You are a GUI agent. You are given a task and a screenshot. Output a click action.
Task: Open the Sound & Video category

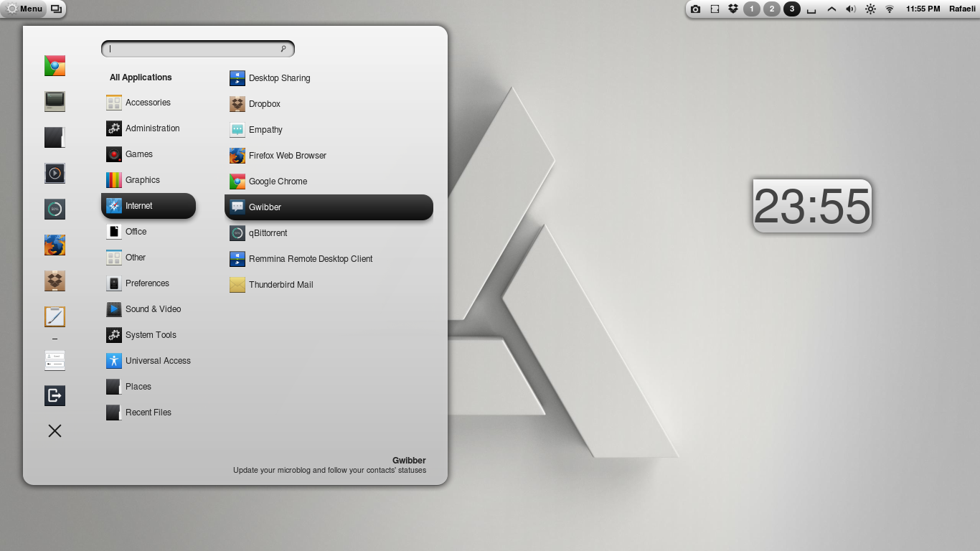[153, 309]
